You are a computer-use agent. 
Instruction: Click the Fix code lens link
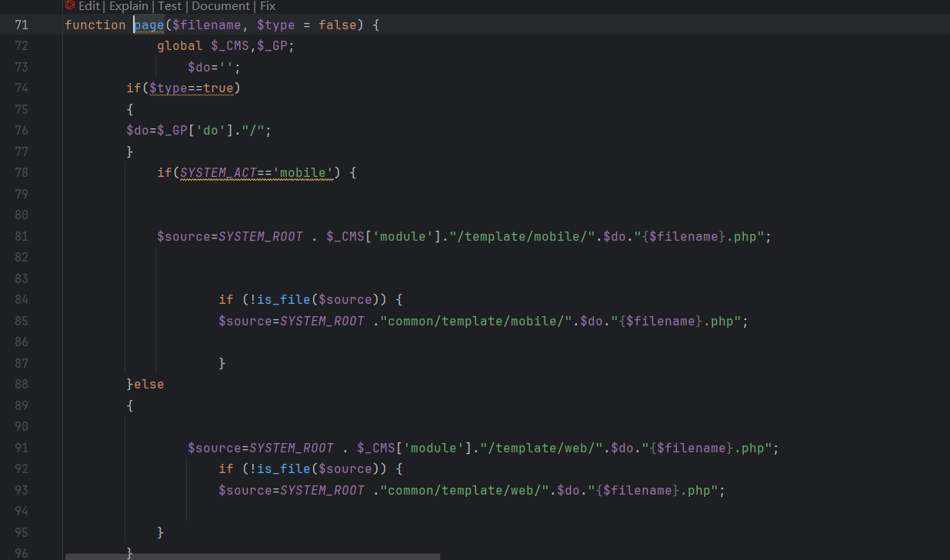pos(268,6)
